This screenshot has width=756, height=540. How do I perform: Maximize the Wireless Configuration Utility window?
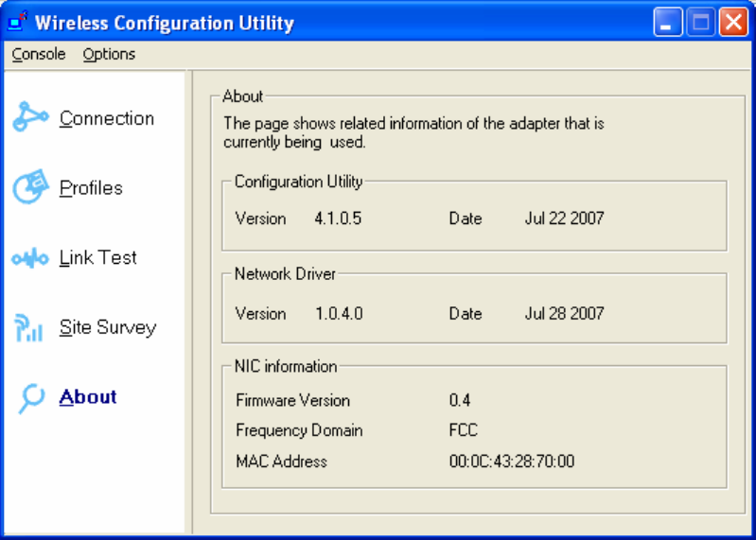700,22
